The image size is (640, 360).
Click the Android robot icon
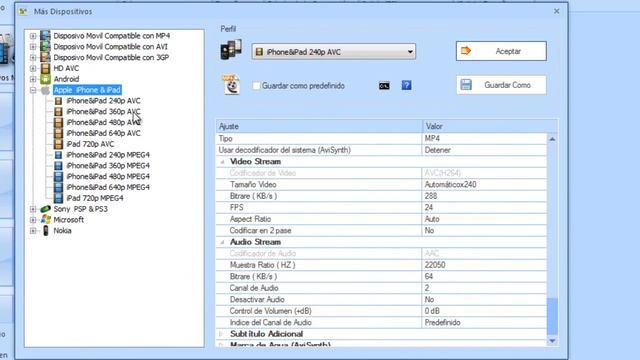[45, 79]
